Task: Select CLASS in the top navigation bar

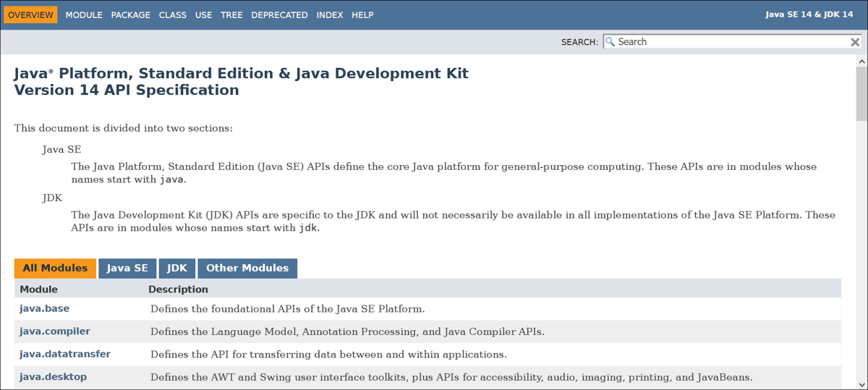Action: point(173,14)
